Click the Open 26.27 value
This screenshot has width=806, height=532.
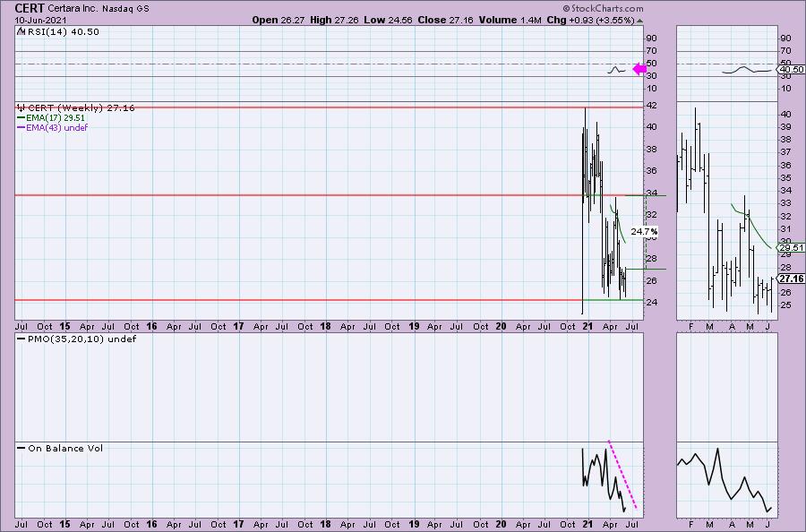click(279, 20)
